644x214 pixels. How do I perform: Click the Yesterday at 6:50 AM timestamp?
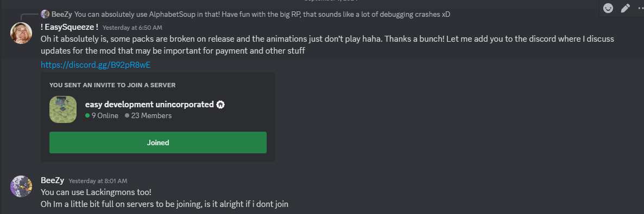132,28
